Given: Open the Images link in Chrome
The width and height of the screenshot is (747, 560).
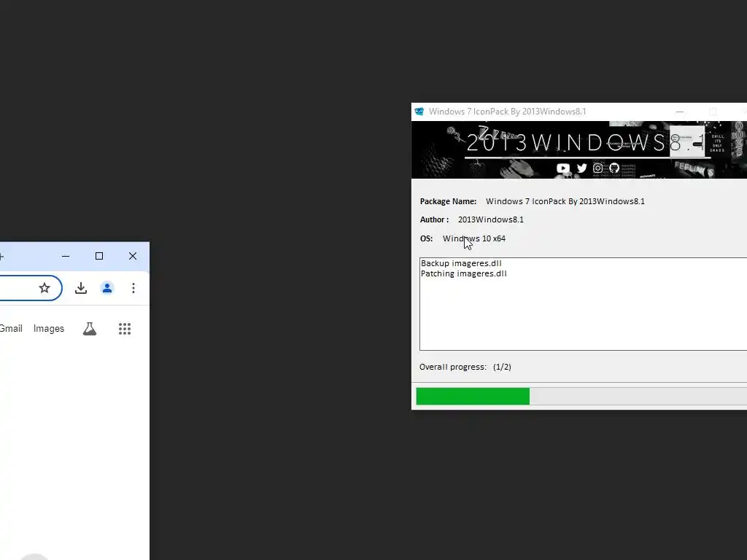Looking at the screenshot, I should 49,329.
